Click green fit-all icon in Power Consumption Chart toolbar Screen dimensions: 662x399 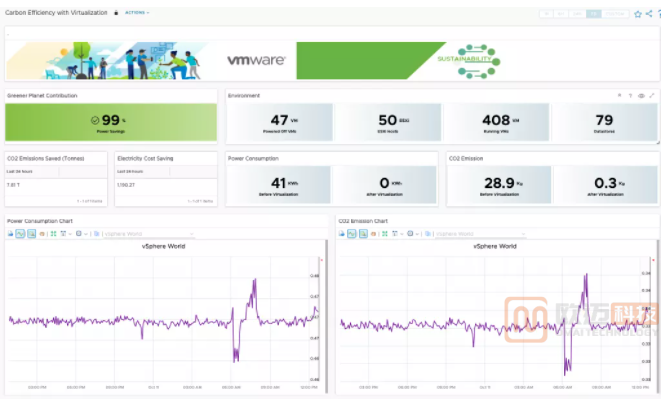point(54,233)
